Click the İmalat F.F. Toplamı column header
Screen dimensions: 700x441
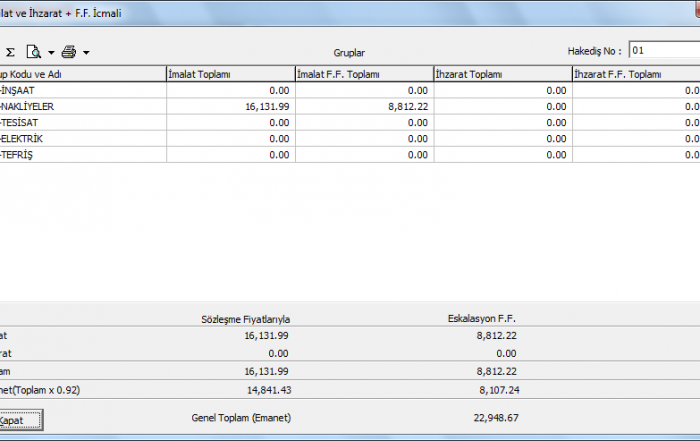[363, 74]
